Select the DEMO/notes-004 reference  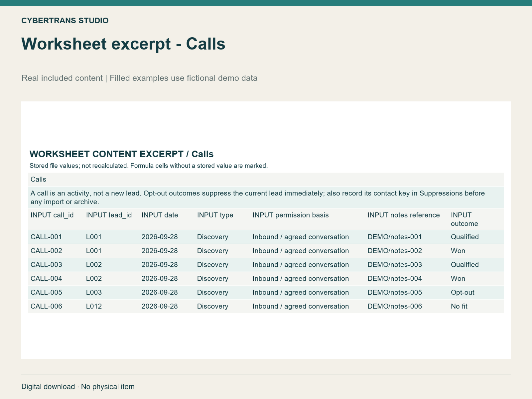point(395,279)
